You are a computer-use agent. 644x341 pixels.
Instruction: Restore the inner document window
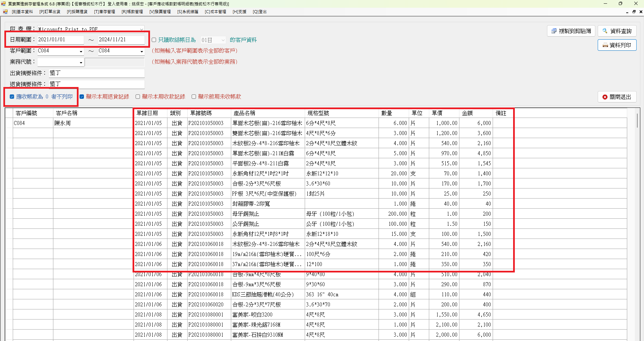pyautogui.click(x=634, y=12)
